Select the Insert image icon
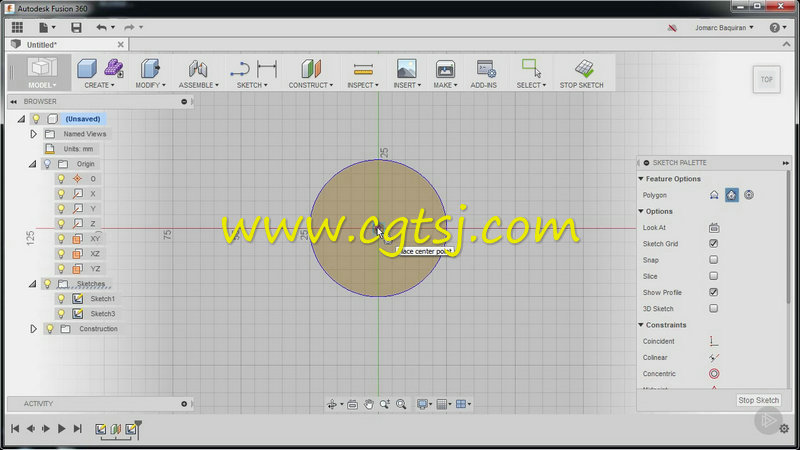Viewport: 800px width, 450px height. [407, 68]
